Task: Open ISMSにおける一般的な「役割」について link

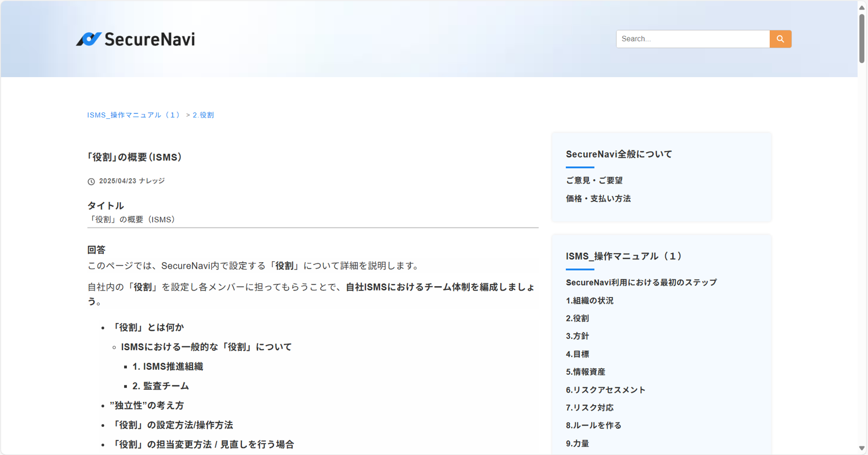Action: [206, 347]
